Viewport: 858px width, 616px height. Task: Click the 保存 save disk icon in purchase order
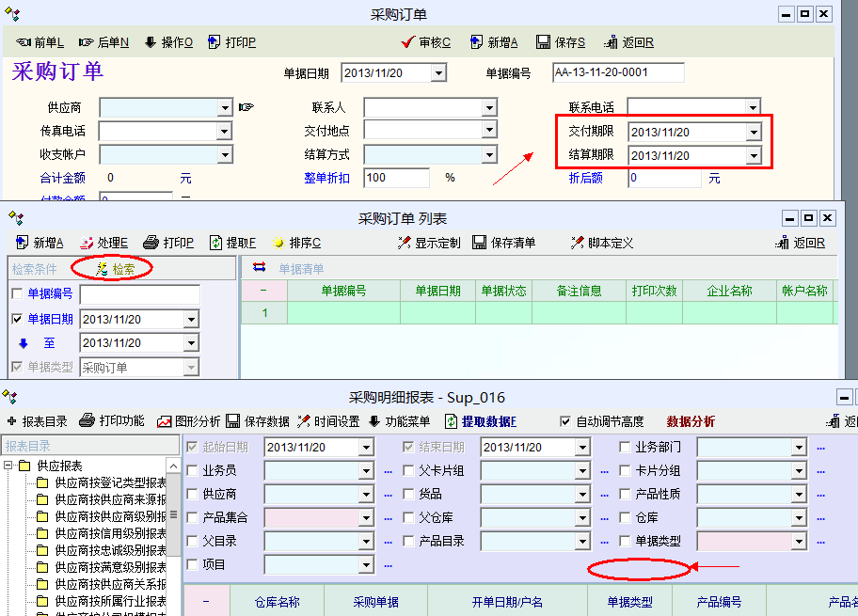point(543,42)
